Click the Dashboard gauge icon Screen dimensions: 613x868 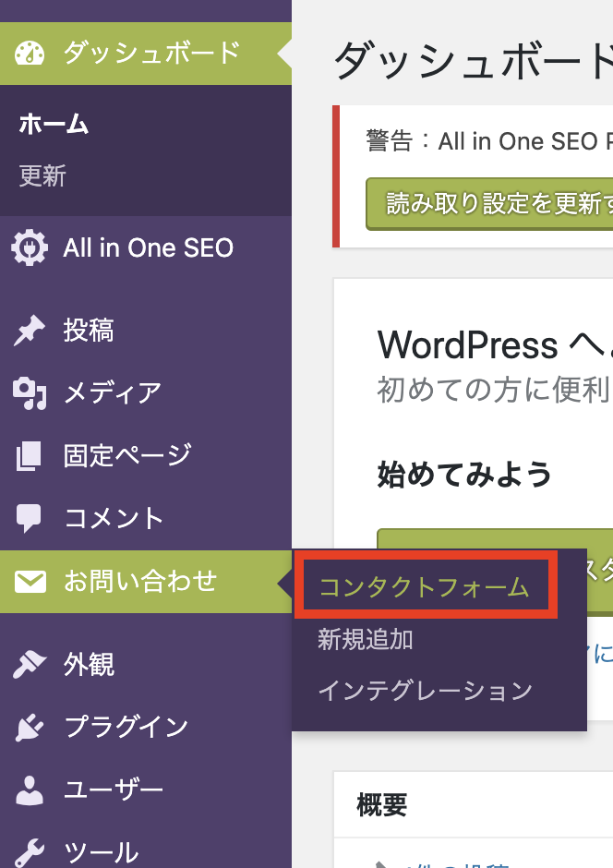coord(30,54)
